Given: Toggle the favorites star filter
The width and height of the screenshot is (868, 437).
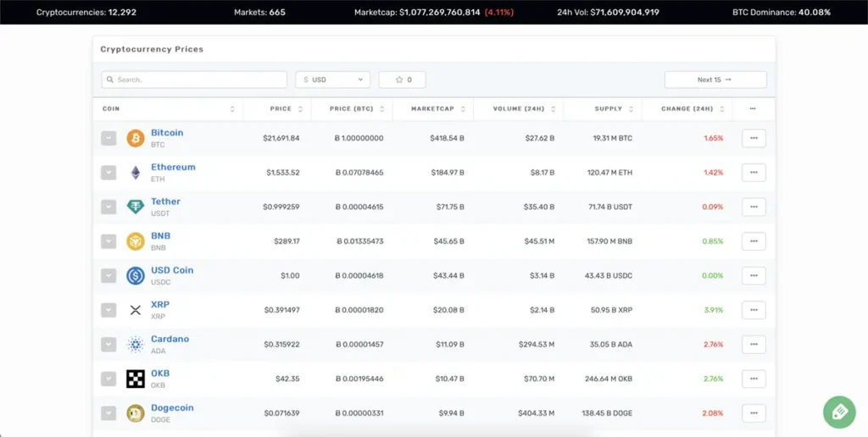Looking at the screenshot, I should [402, 80].
